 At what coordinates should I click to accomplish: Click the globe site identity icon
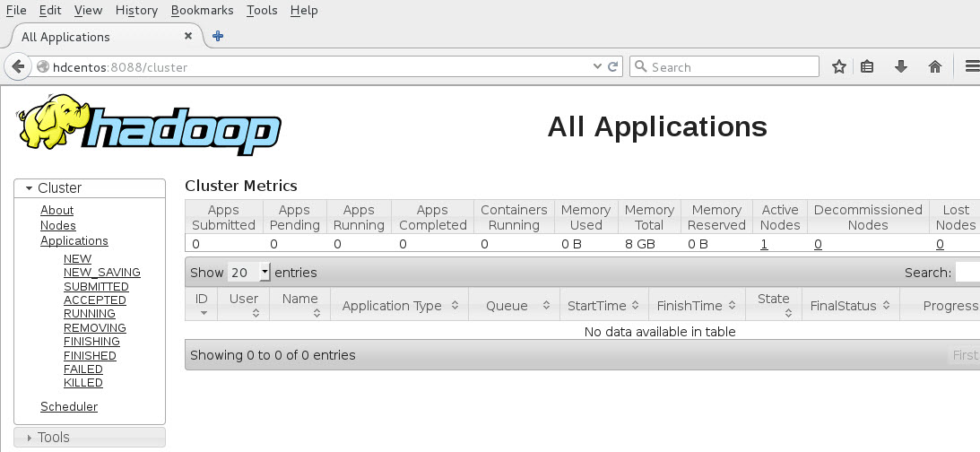point(42,67)
